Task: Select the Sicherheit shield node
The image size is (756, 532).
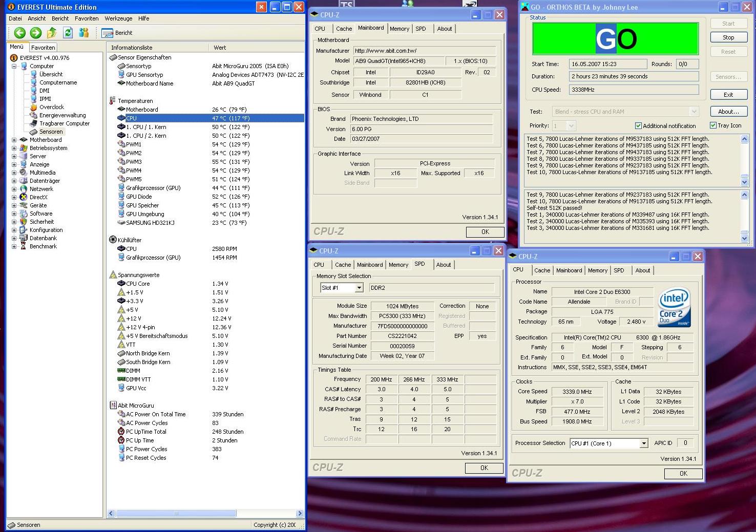Action: click(24, 222)
